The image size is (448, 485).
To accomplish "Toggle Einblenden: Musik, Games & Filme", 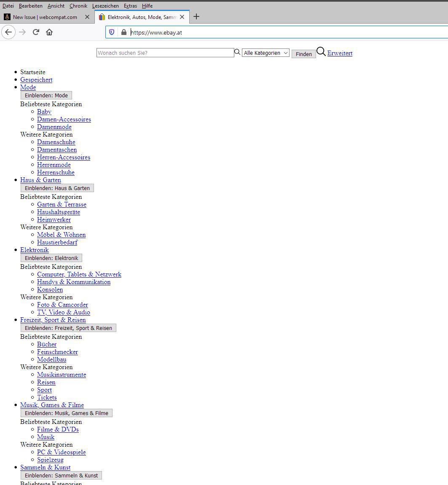I will 66,413.
